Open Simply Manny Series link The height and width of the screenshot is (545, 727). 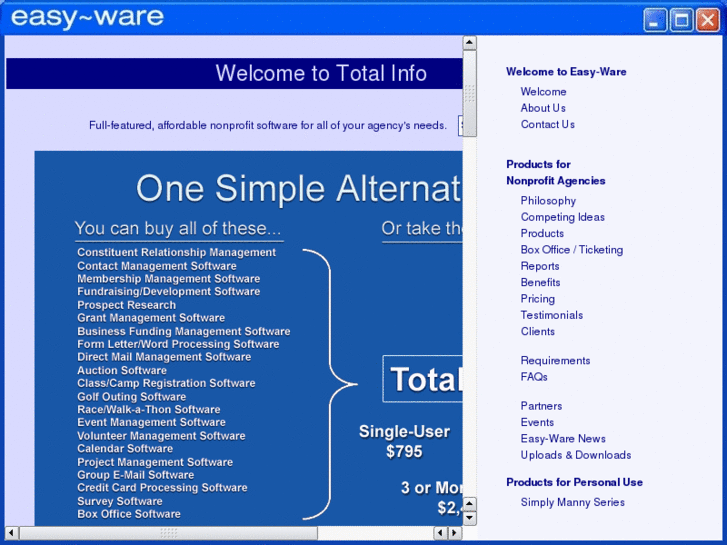[573, 502]
